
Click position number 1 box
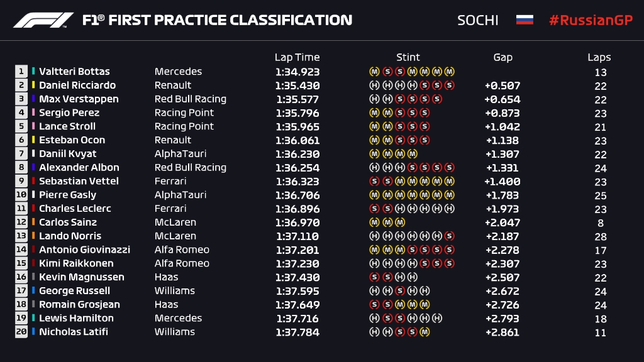tap(22, 72)
